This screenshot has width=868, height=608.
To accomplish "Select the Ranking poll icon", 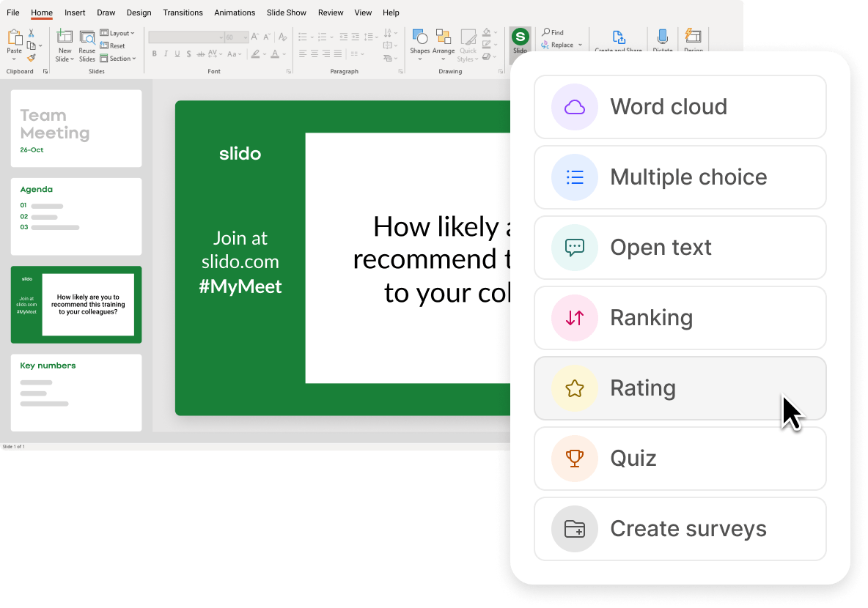I will coord(575,317).
